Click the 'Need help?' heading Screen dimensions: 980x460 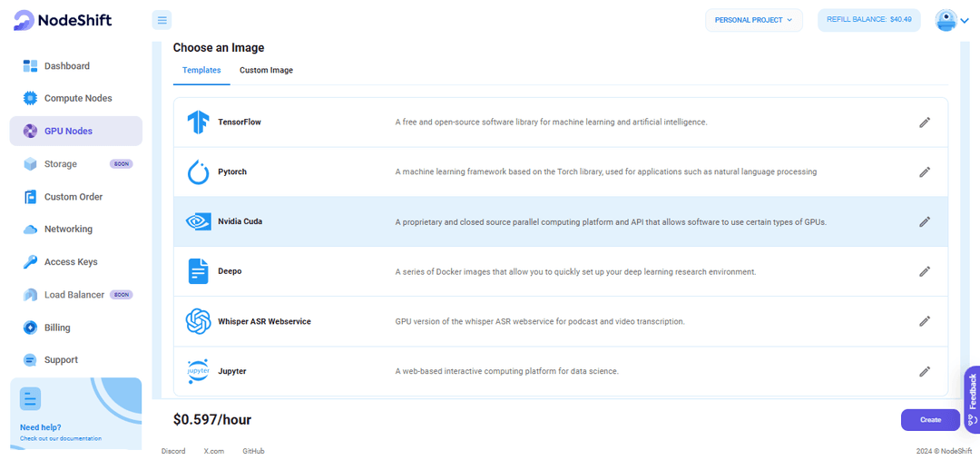point(41,428)
